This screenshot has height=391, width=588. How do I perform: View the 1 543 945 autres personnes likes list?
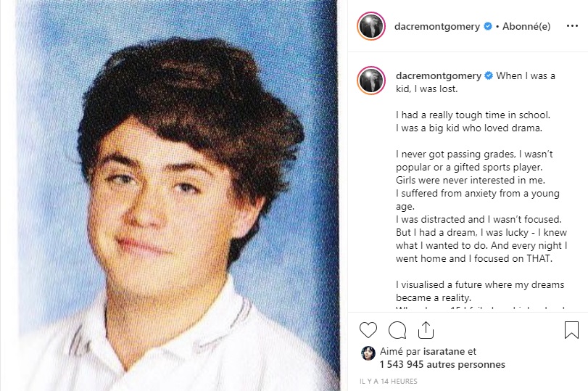click(442, 364)
